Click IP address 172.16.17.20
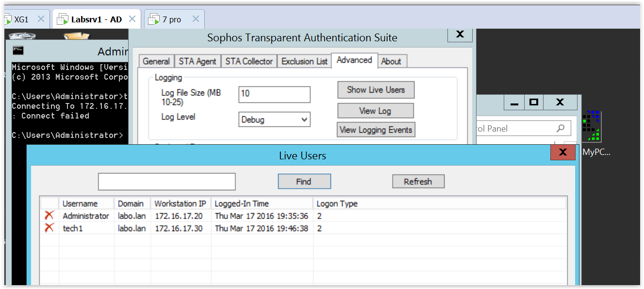Screen dimensions: 644x289 click(x=179, y=216)
